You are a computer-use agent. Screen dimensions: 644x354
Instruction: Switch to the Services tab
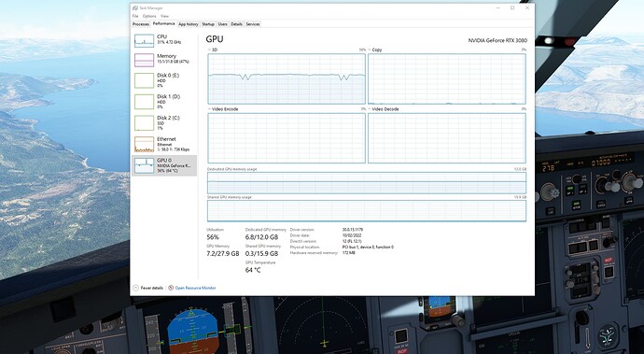[x=253, y=24]
